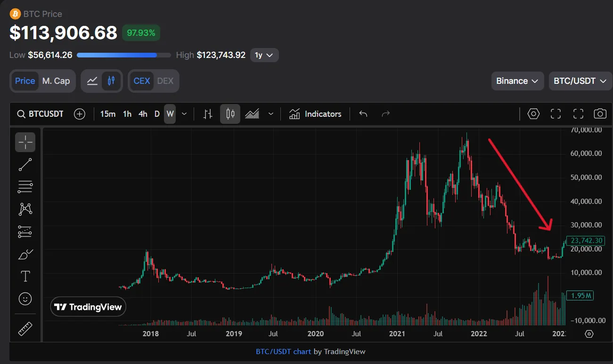Image resolution: width=613 pixels, height=364 pixels.
Task: Select the crosshair cursor tool
Action: pos(25,142)
